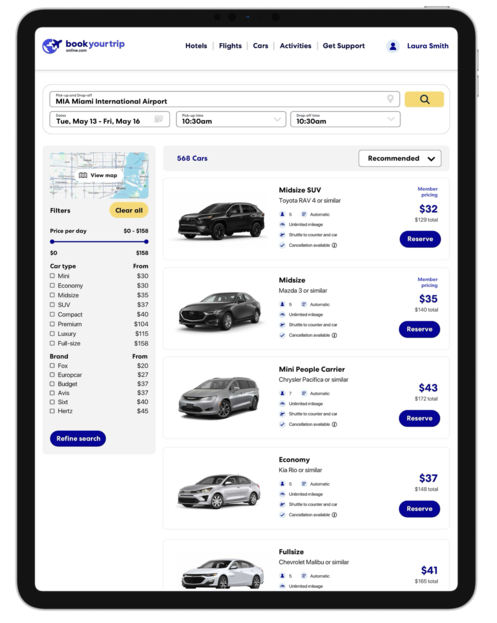Image resolution: width=497 pixels, height=623 pixels.
Task: Click the '568 Cars' results count
Action: [192, 158]
